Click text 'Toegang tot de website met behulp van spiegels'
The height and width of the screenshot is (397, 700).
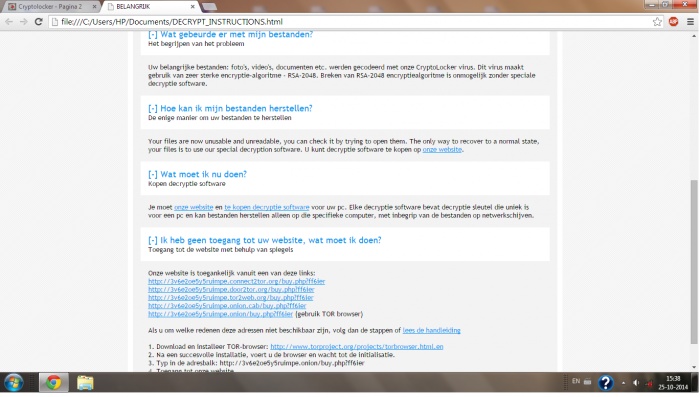coord(221,250)
